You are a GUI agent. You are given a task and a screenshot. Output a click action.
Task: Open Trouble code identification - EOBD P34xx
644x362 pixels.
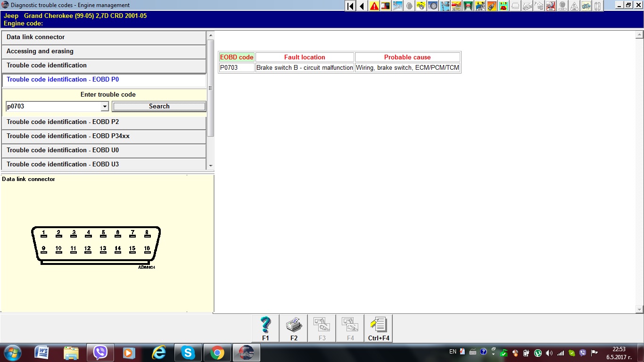[104, 136]
